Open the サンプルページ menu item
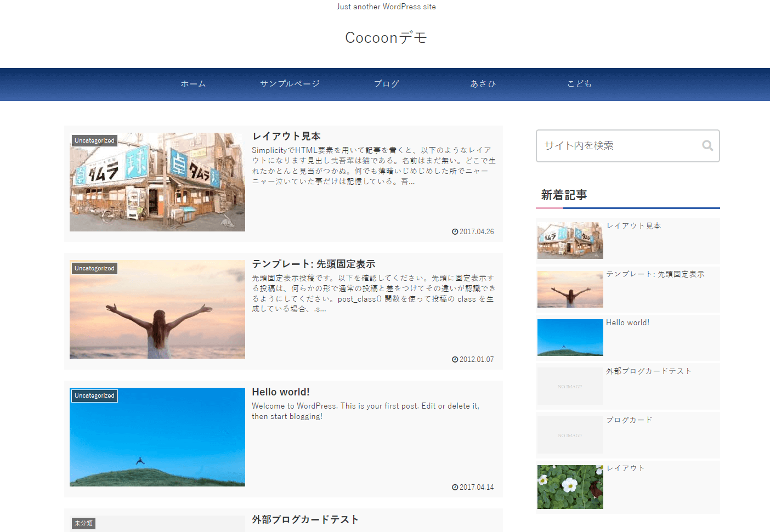The height and width of the screenshot is (532, 770). tap(290, 84)
